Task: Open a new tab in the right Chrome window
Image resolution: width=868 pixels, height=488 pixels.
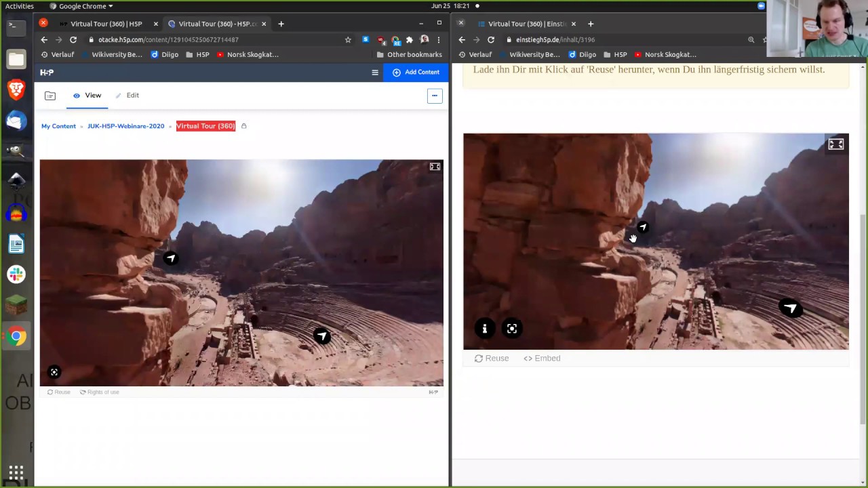Action: coord(591,24)
